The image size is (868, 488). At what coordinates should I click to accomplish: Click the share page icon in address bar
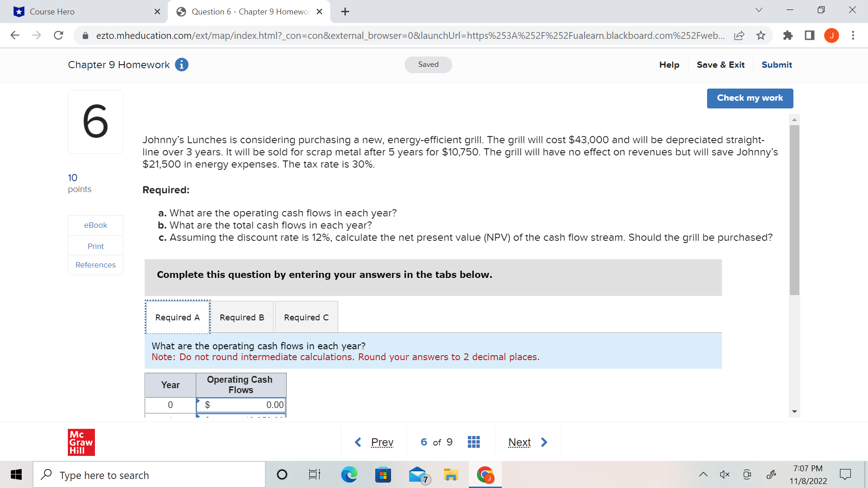click(739, 35)
